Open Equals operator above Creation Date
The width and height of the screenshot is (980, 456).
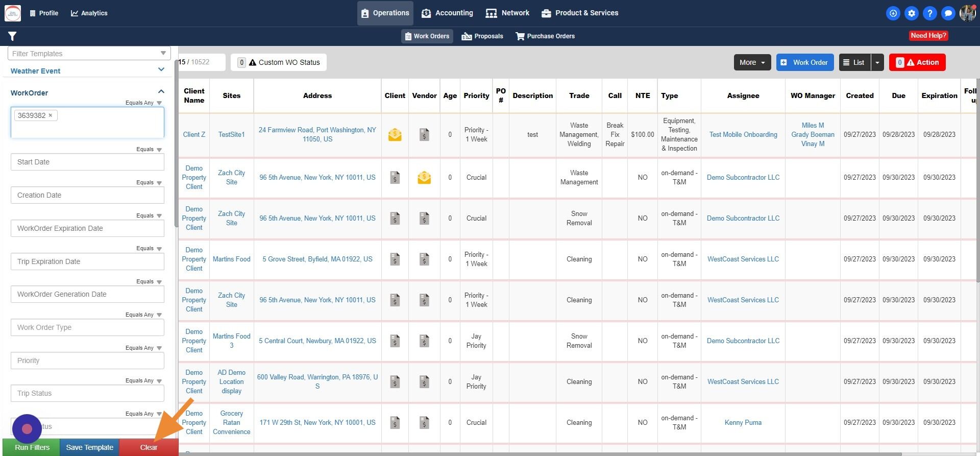(149, 182)
